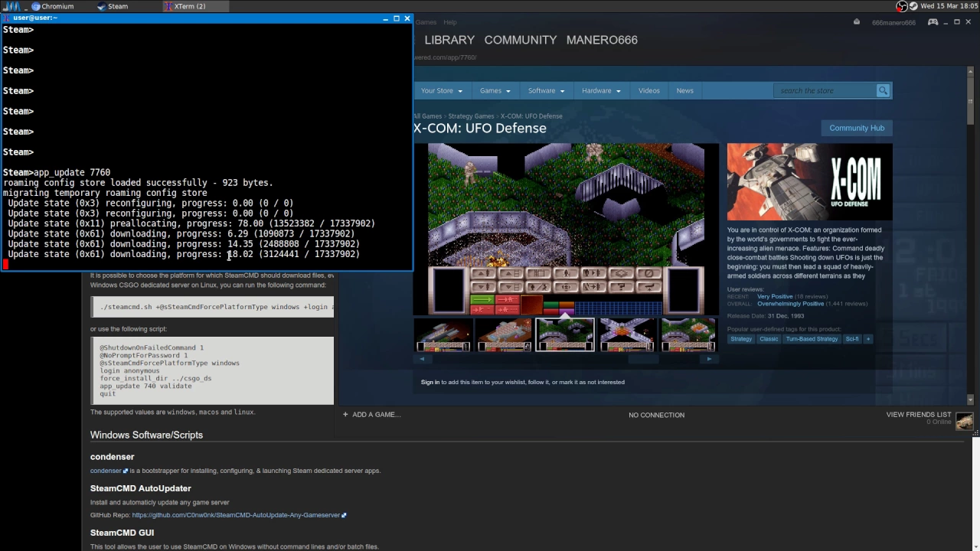This screenshot has width=980, height=551.
Task: Click the X-COM header capsule image
Action: click(x=809, y=182)
